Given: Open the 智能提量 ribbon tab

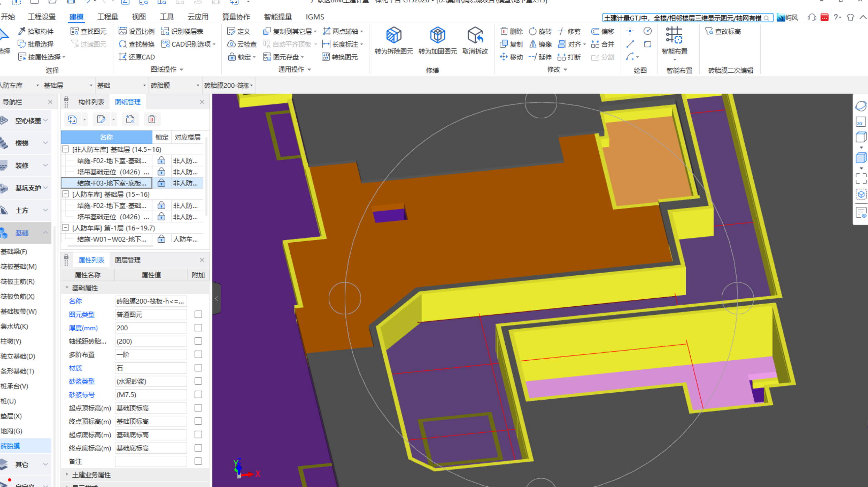Looking at the screenshot, I should [x=278, y=17].
